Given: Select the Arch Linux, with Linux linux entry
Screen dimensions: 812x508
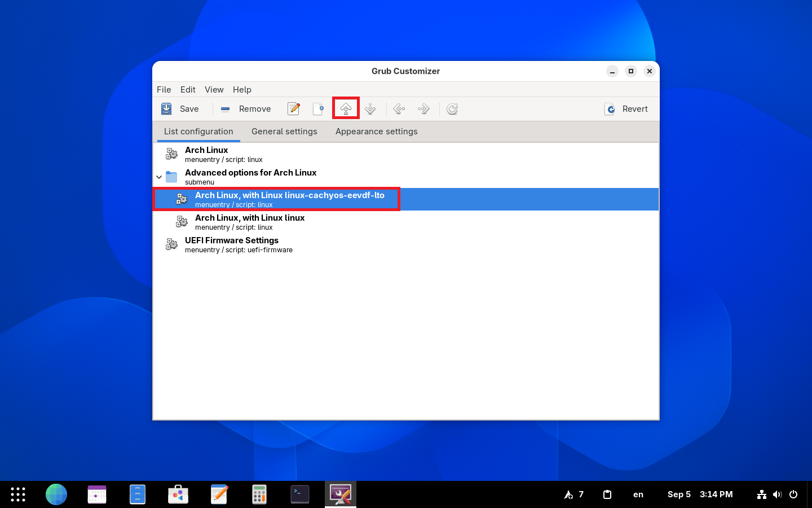Looking at the screenshot, I should [x=406, y=222].
